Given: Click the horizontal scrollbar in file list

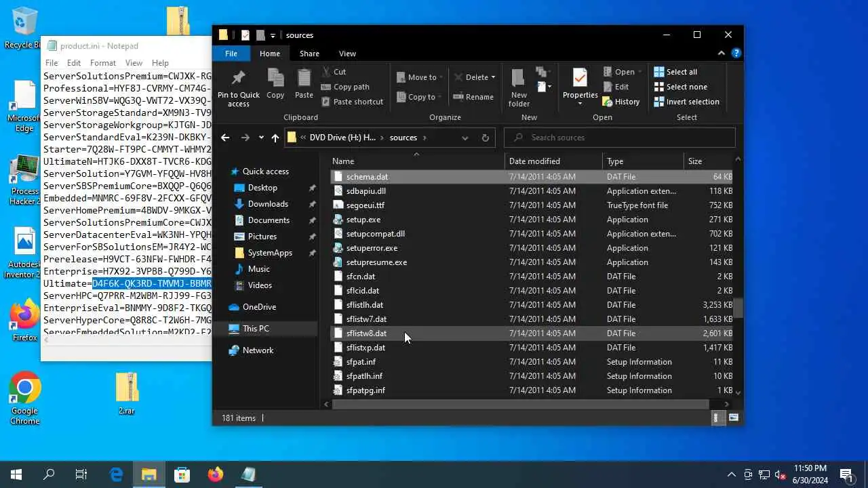Looking at the screenshot, I should [x=520, y=405].
